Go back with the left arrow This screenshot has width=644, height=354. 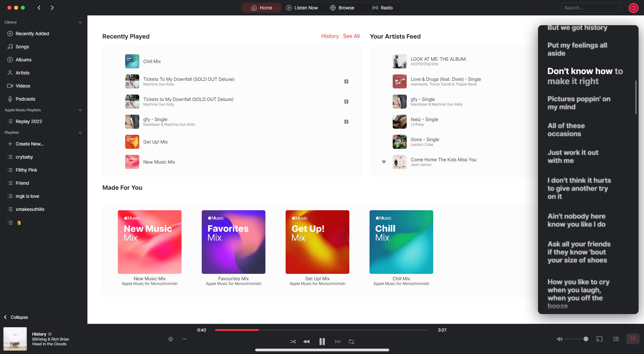39,8
